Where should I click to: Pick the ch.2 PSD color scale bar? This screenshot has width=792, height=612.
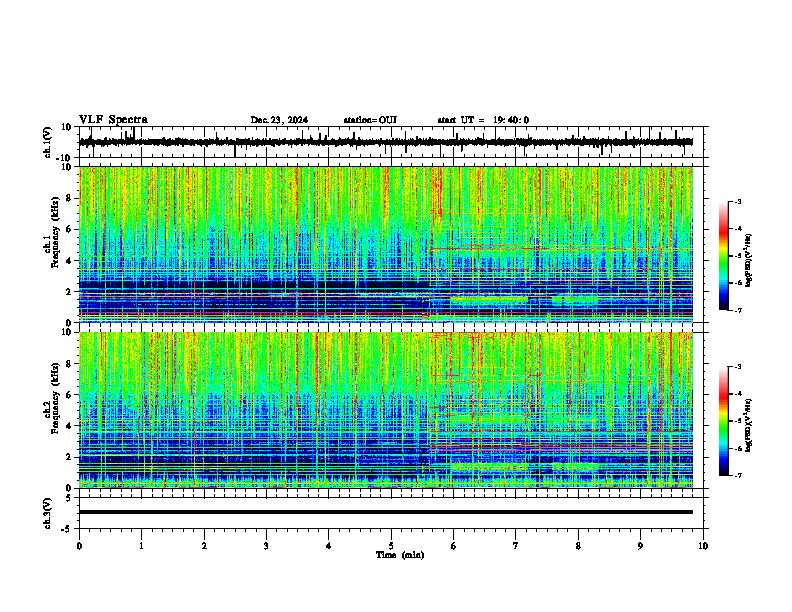click(x=724, y=421)
